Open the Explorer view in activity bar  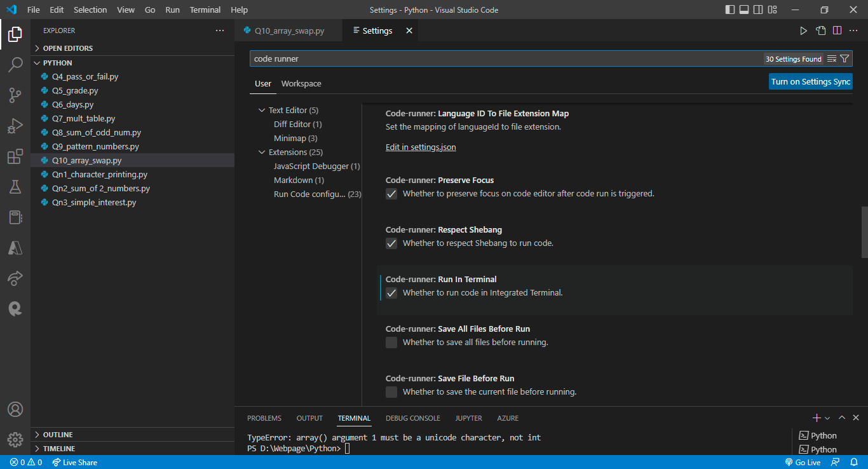click(15, 34)
